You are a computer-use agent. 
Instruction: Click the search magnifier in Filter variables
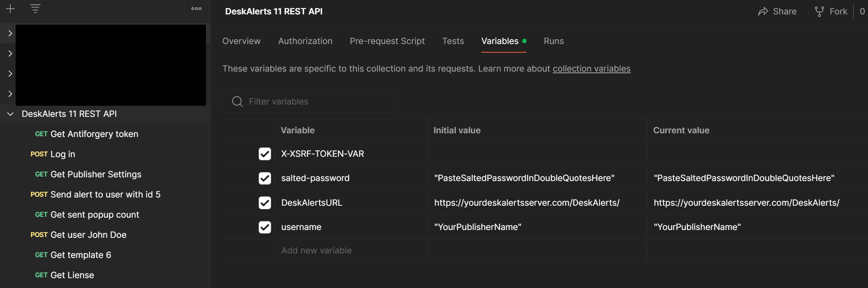[x=237, y=102]
